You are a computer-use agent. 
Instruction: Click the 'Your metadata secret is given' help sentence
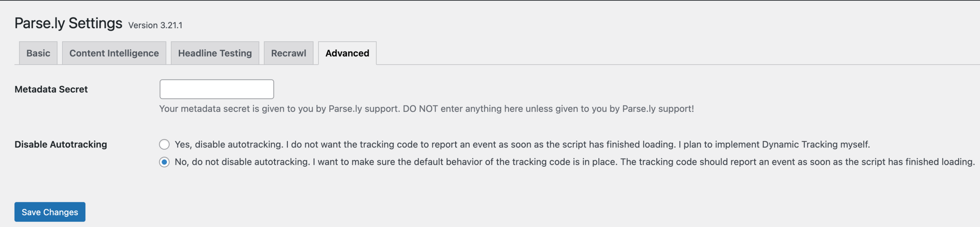coord(279,109)
